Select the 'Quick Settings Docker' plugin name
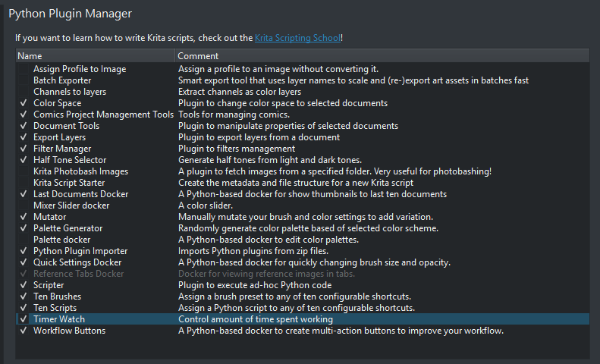Viewport: 600px width, 364px height. (x=77, y=262)
